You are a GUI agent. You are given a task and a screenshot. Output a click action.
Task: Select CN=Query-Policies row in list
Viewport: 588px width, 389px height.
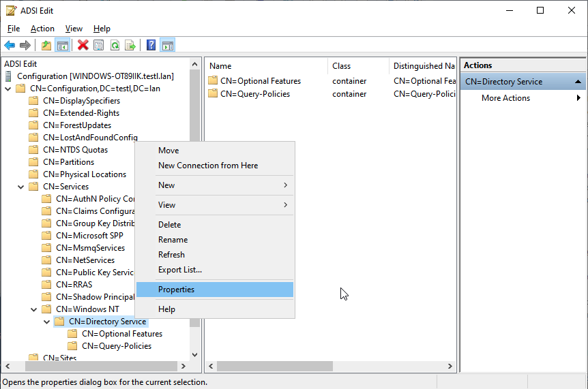tap(255, 94)
